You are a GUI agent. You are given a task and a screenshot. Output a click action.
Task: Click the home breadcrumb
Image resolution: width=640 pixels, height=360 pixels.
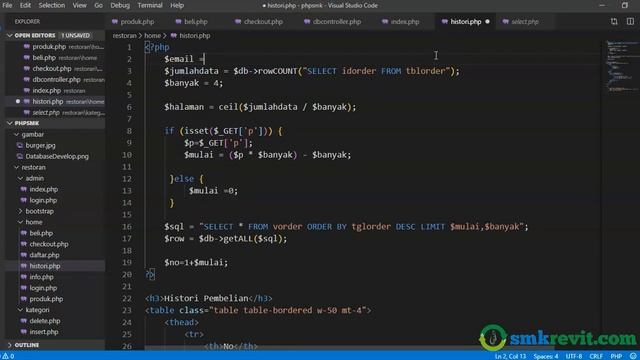coord(152,36)
